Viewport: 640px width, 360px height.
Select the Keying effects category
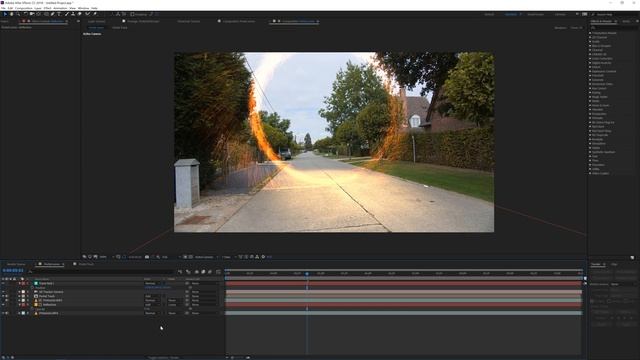[x=596, y=93]
